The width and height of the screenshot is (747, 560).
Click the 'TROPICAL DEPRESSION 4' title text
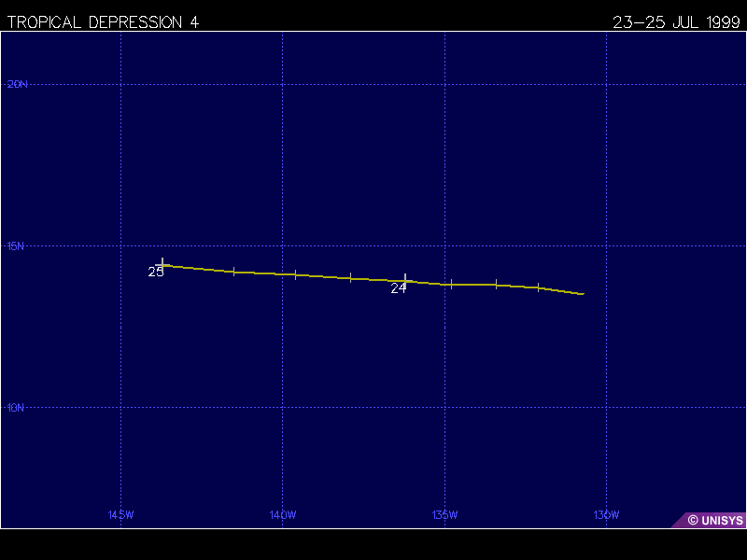pos(103,22)
